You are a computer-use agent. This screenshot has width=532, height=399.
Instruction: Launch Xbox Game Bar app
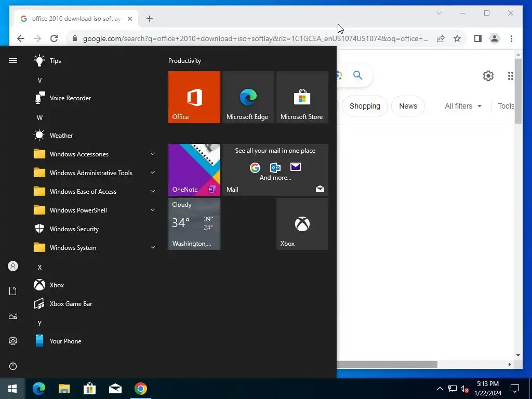pos(95,303)
